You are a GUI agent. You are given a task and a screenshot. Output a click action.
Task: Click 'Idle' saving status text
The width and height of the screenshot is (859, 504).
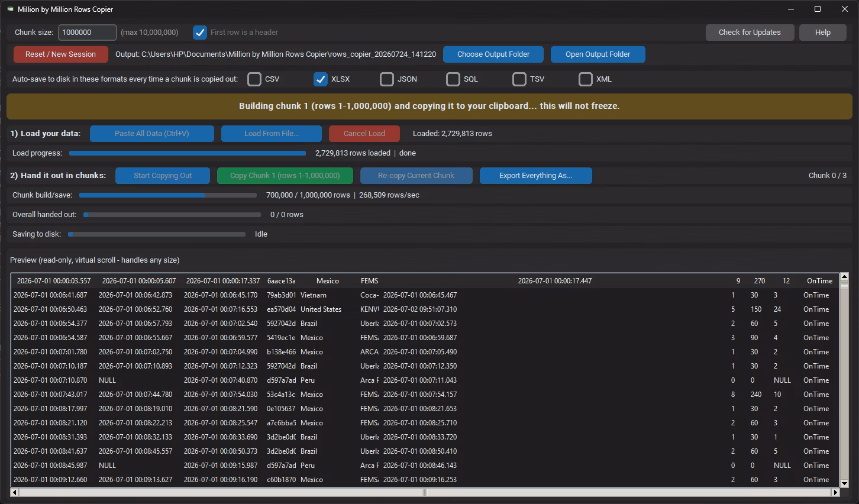click(261, 234)
